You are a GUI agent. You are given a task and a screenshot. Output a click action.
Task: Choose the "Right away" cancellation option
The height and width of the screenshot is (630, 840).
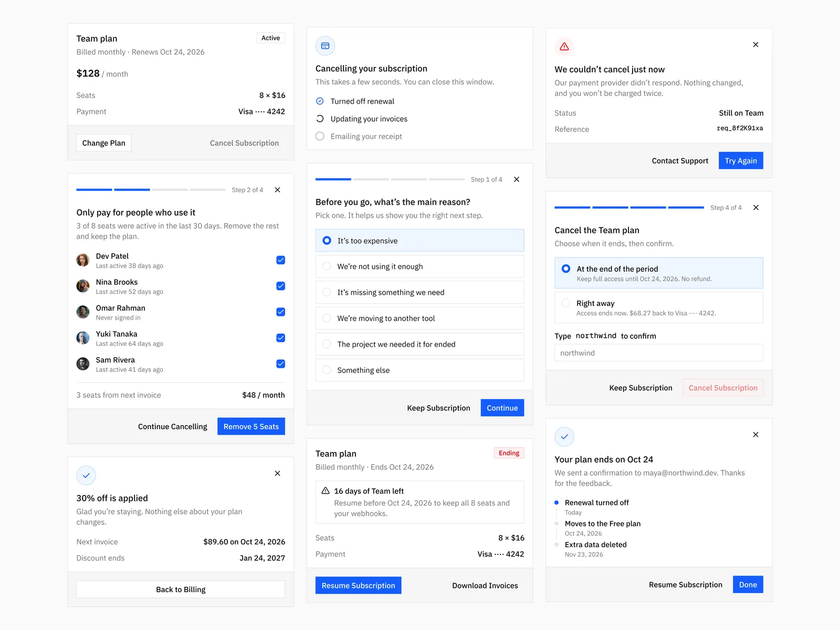tap(659, 308)
